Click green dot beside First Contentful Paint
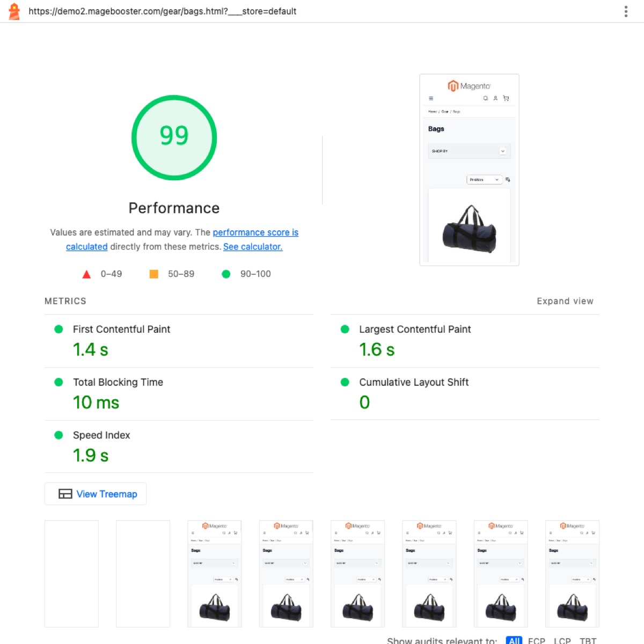 click(x=59, y=329)
